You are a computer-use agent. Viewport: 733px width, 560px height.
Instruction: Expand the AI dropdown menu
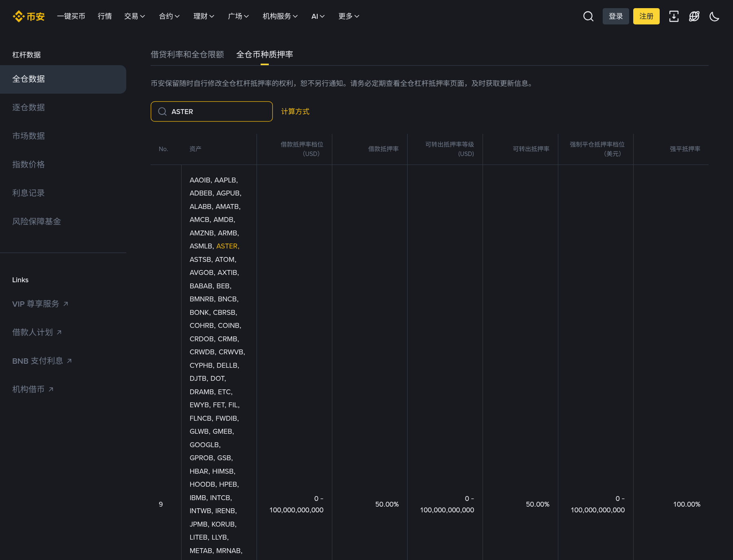(x=318, y=16)
